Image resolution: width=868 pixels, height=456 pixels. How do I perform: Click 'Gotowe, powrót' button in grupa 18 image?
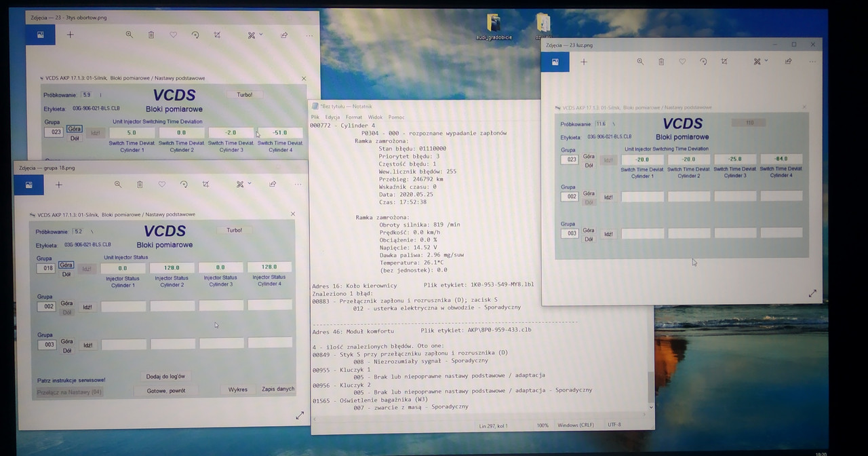tap(166, 391)
